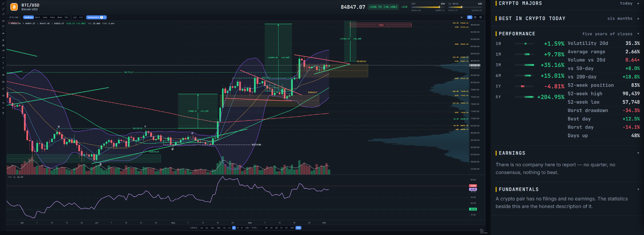Click the orange Bitcoin logo icon
The height and width of the screenshot is (235, 644).
(14, 7)
